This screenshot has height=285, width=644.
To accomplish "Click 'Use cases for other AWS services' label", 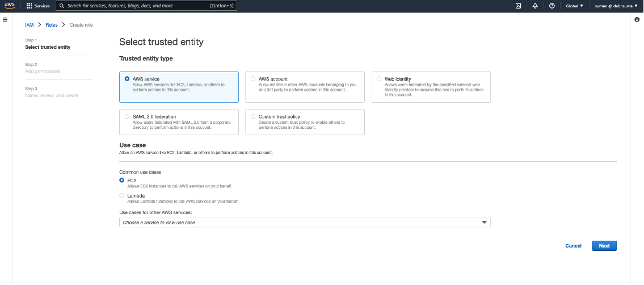I will pos(155,212).
